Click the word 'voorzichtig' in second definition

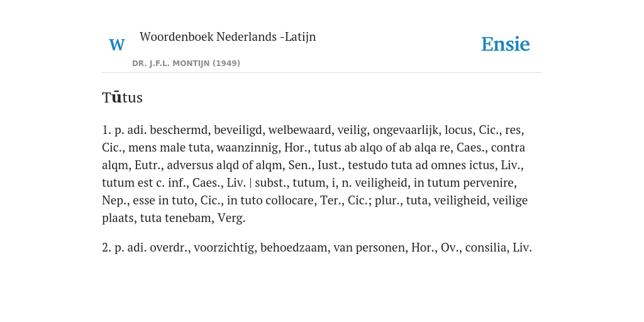tap(225, 248)
